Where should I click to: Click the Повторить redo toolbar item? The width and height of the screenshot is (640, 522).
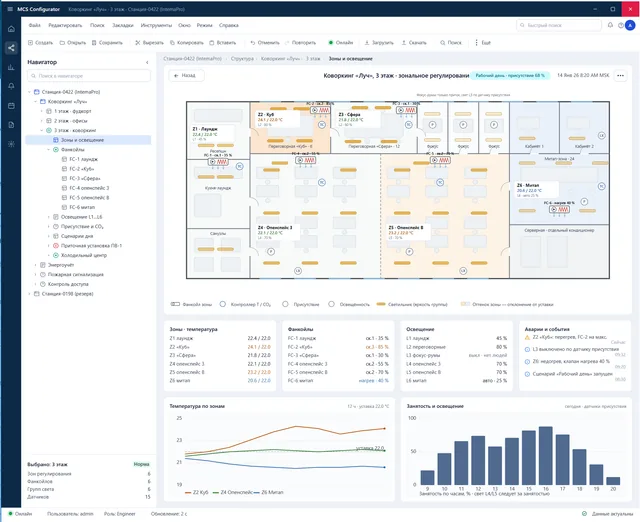pos(300,42)
